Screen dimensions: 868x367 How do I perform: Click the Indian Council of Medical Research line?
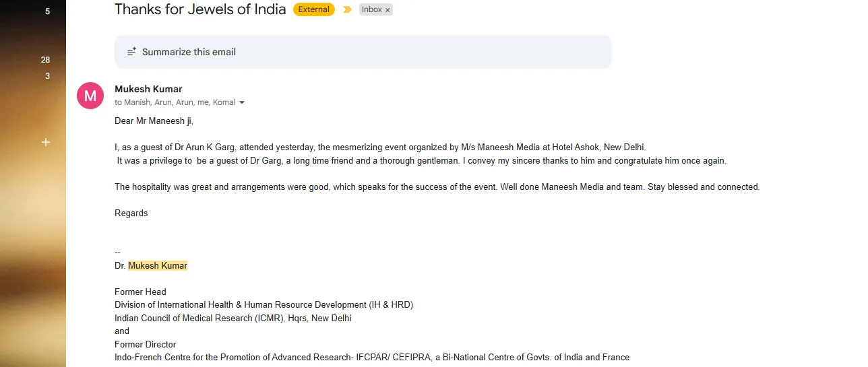(232, 318)
